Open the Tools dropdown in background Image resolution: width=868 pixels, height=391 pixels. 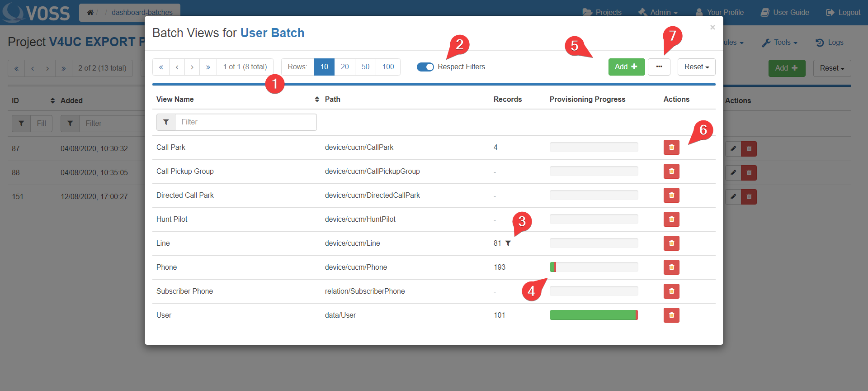[780, 43]
